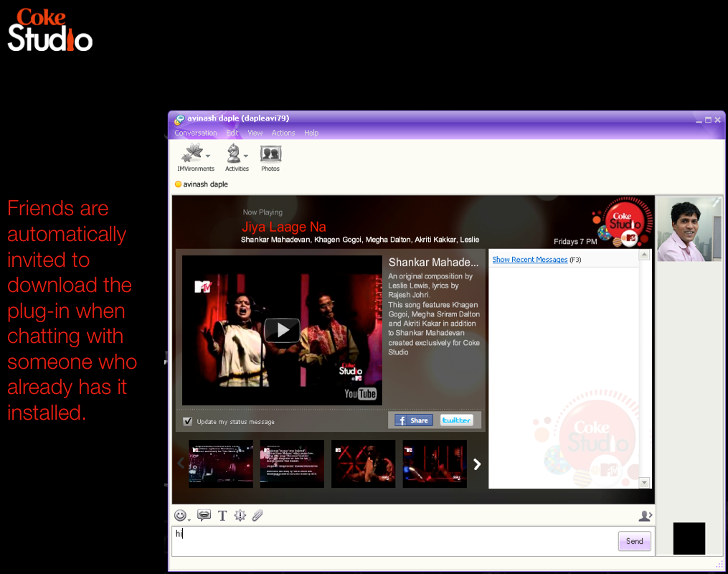Show next video thumbnails with right arrow

point(477,464)
